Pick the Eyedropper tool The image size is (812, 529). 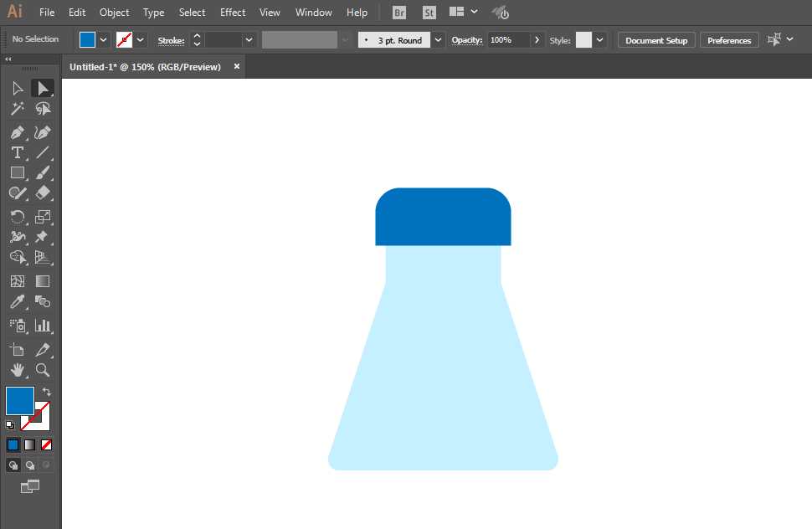17,301
